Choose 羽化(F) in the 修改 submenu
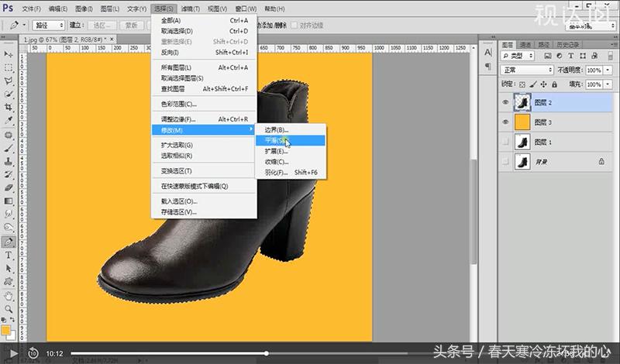Screen dimensions: 620x364 [290, 172]
